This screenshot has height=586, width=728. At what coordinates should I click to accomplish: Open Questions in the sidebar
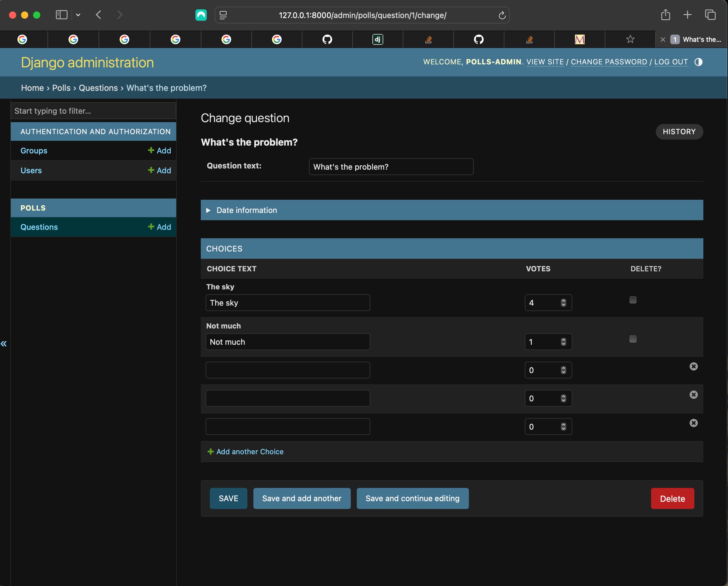point(39,227)
